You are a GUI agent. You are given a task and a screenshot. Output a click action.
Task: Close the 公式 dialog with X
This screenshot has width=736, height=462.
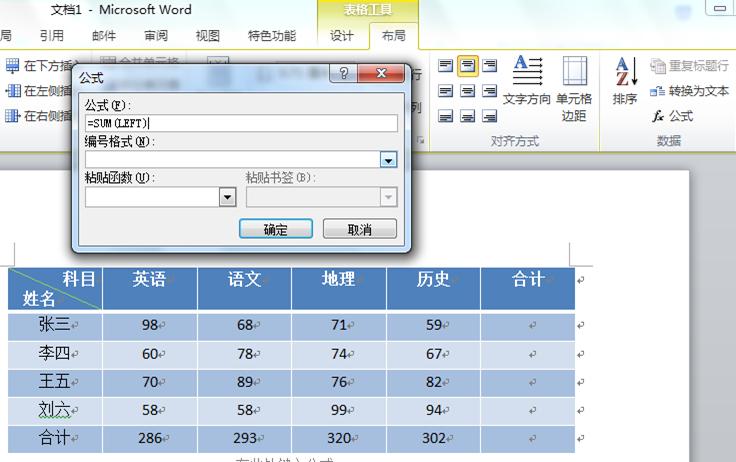coord(381,73)
